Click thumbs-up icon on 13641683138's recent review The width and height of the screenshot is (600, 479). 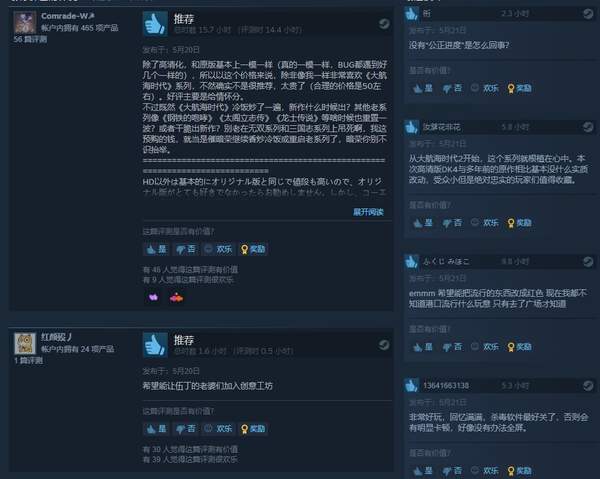[412, 385]
